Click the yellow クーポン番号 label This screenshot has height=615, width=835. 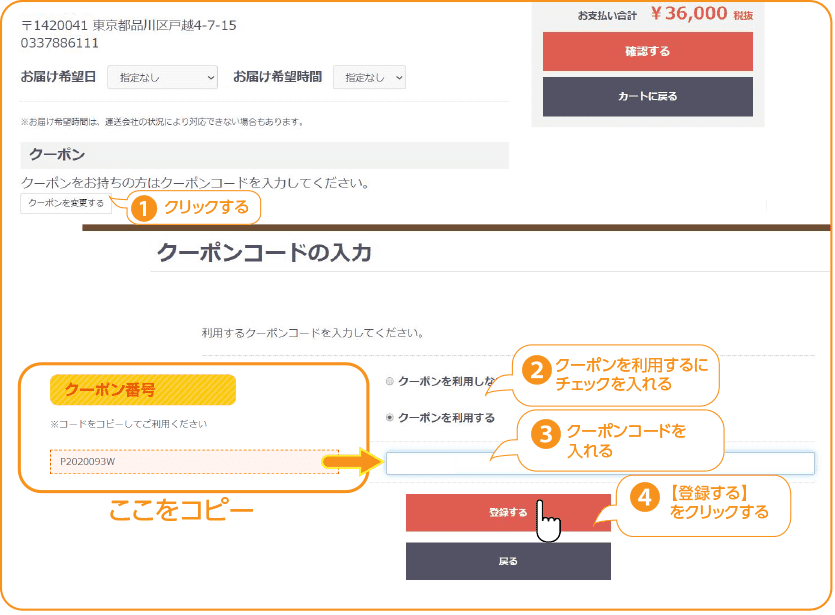pos(142,390)
